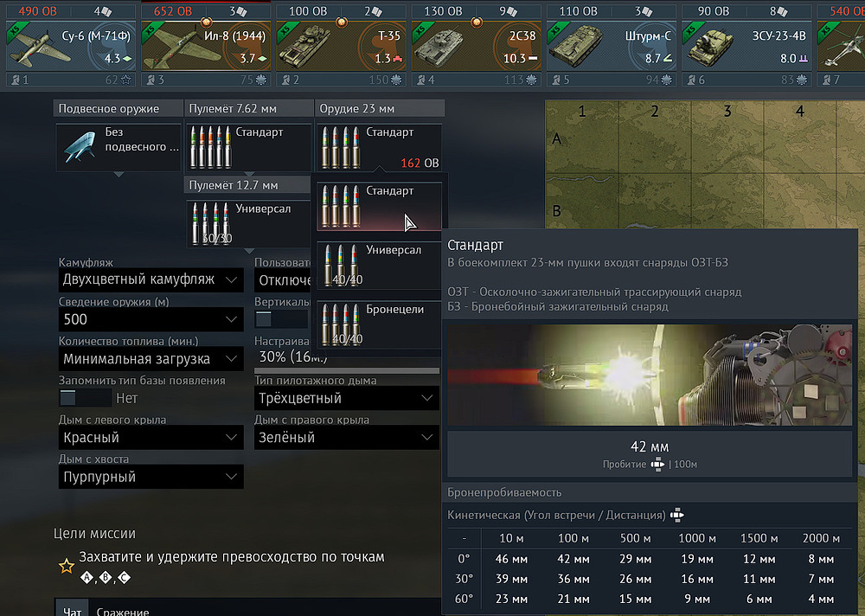Viewport: 865px width, 616px height.
Task: Expand the suspended weapon arrow below preset
Action: pos(119,175)
